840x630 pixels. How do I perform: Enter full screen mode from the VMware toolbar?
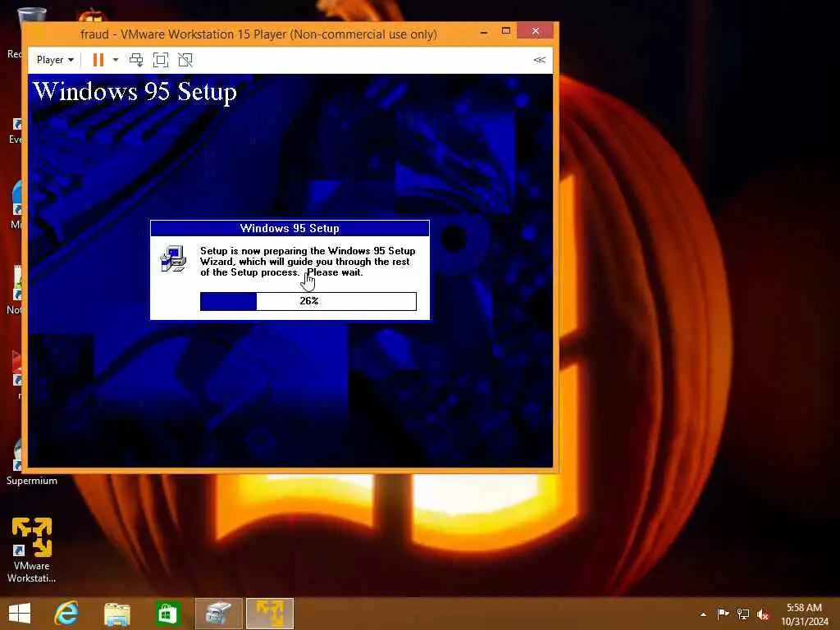[x=161, y=60]
